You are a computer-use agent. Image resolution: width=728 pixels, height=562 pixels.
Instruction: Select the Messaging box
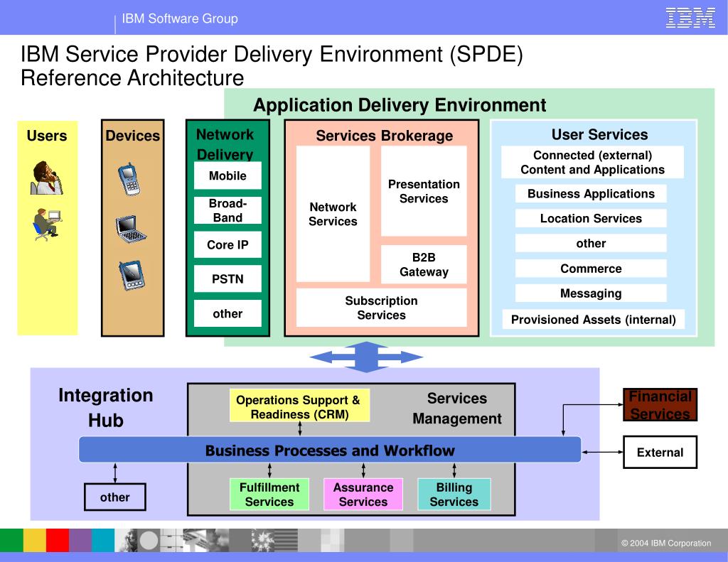point(591,293)
